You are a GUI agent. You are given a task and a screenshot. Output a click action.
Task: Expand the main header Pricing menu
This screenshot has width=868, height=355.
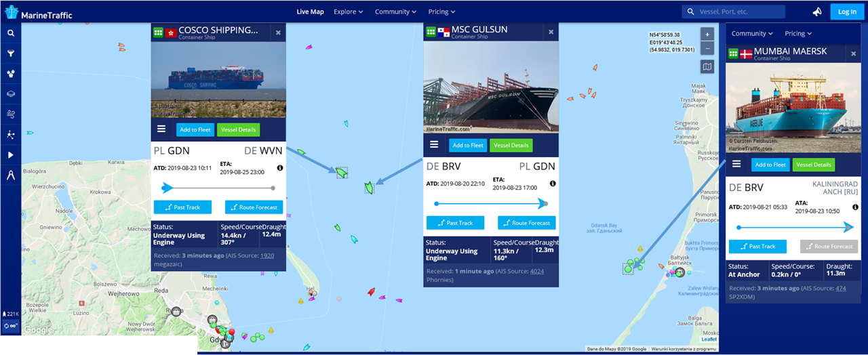pyautogui.click(x=441, y=12)
